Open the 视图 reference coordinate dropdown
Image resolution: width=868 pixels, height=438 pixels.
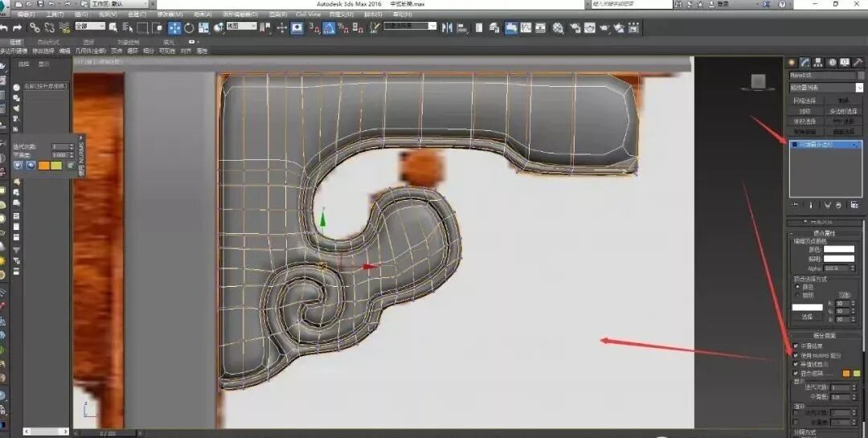[241, 26]
